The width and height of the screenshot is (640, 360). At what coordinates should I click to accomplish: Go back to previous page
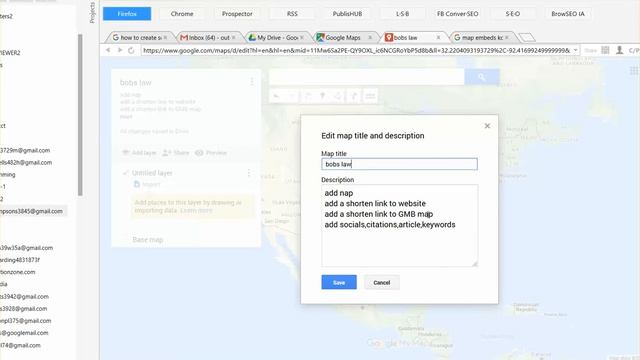coord(108,50)
